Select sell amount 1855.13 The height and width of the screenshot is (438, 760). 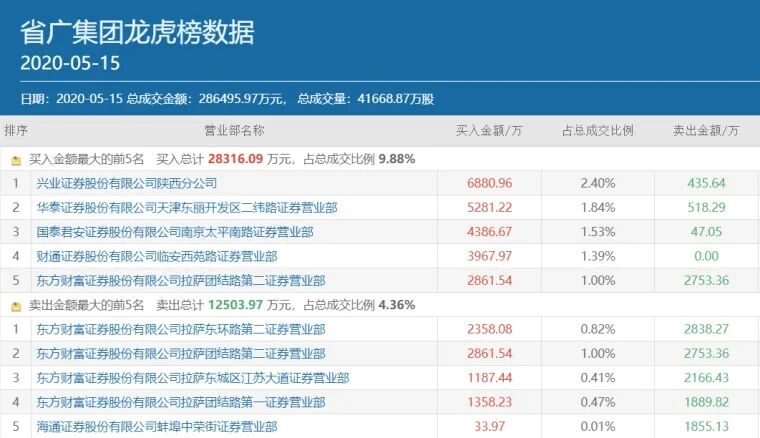tap(706, 426)
